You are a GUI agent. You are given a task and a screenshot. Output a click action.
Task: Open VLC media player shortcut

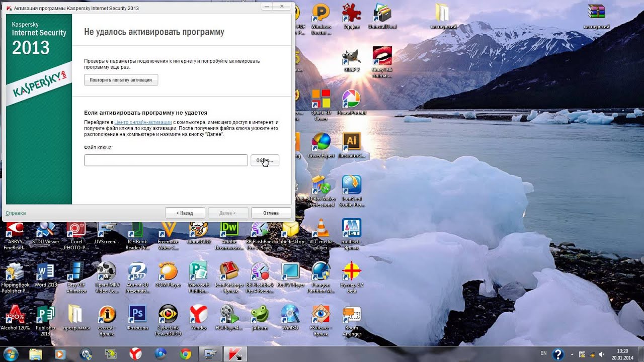pyautogui.click(x=321, y=234)
